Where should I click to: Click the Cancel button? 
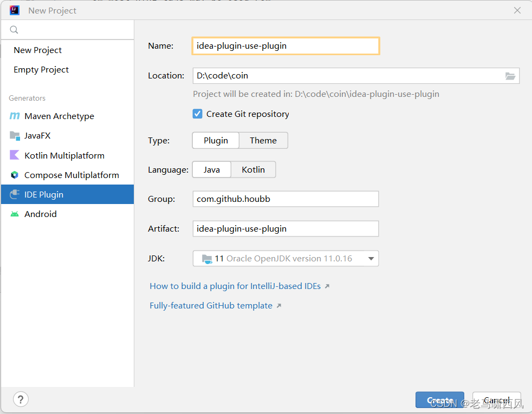496,400
